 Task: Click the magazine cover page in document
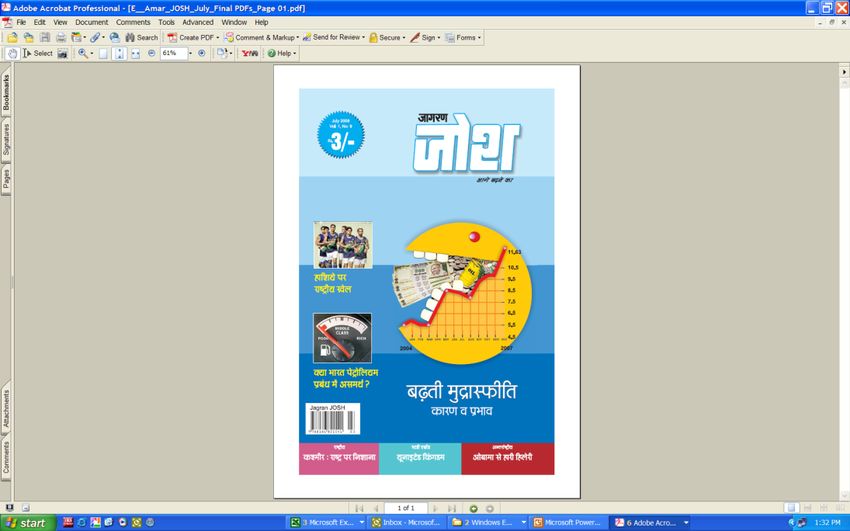tap(427, 282)
